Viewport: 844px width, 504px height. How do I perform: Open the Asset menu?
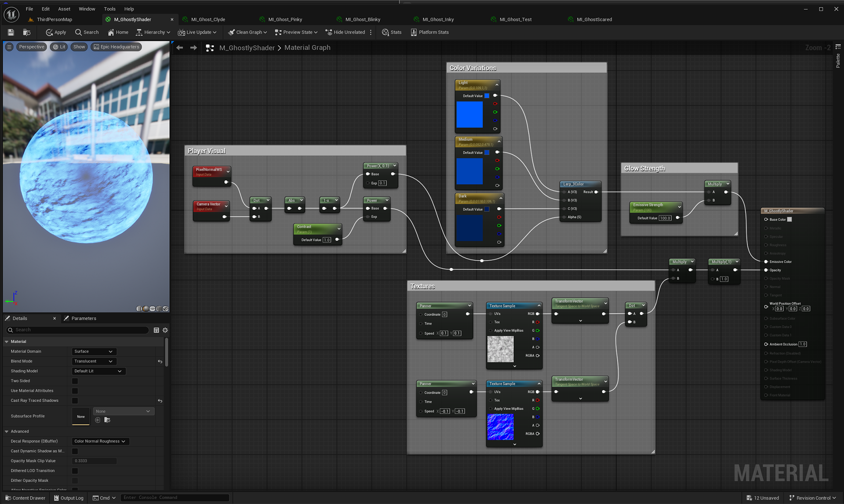pos(64,9)
